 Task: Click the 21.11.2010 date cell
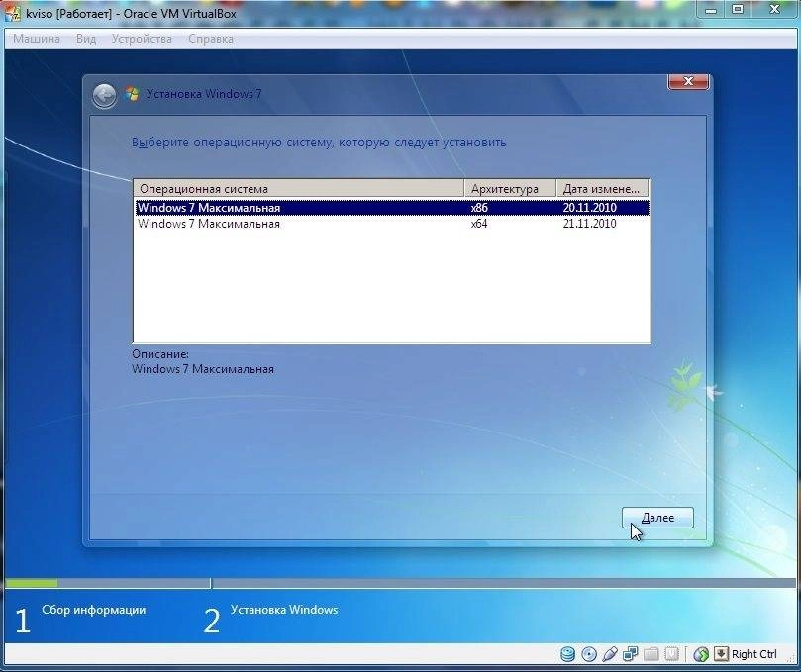pyautogui.click(x=589, y=224)
